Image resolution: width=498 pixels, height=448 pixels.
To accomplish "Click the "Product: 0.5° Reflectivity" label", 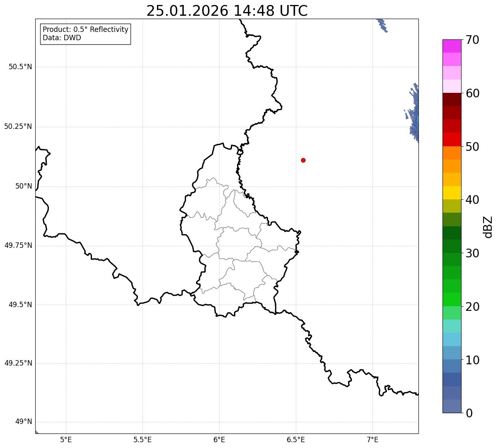I will point(86,30).
